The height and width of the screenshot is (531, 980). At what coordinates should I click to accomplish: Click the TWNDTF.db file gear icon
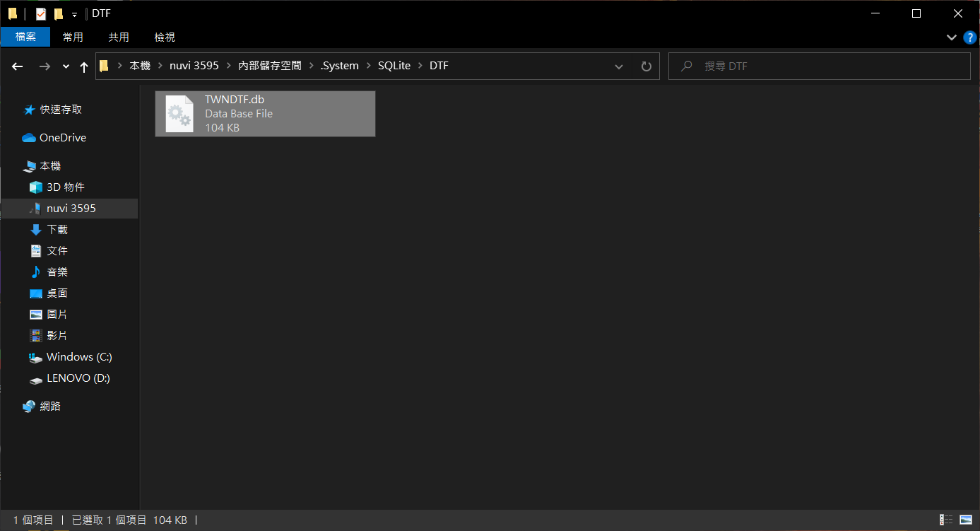[179, 114]
